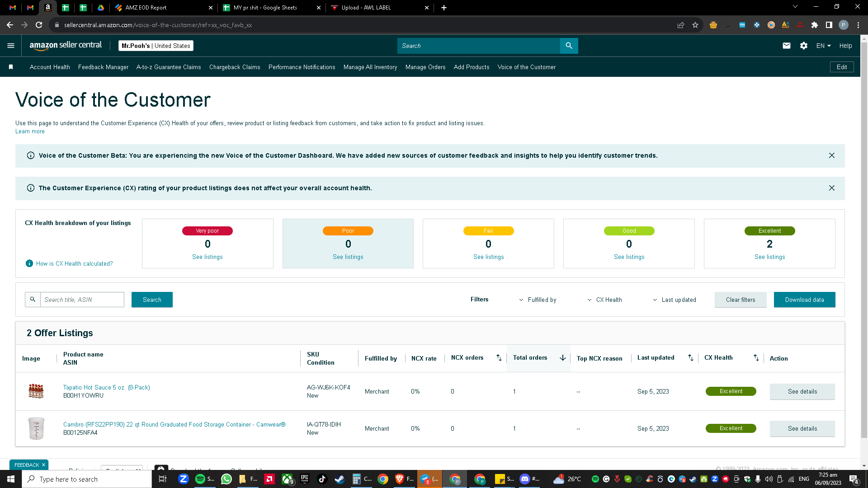Open Manage Orders page
Screen dimensions: 868x488
425,67
